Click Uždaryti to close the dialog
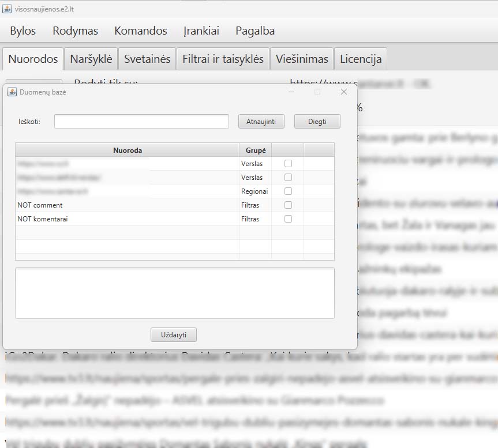Screen dimensions: 498x448 click(x=174, y=335)
